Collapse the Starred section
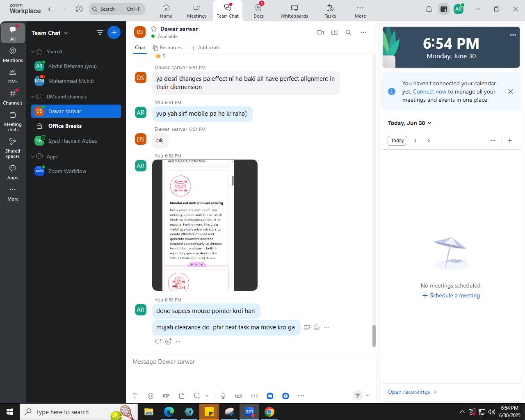 coord(33,52)
